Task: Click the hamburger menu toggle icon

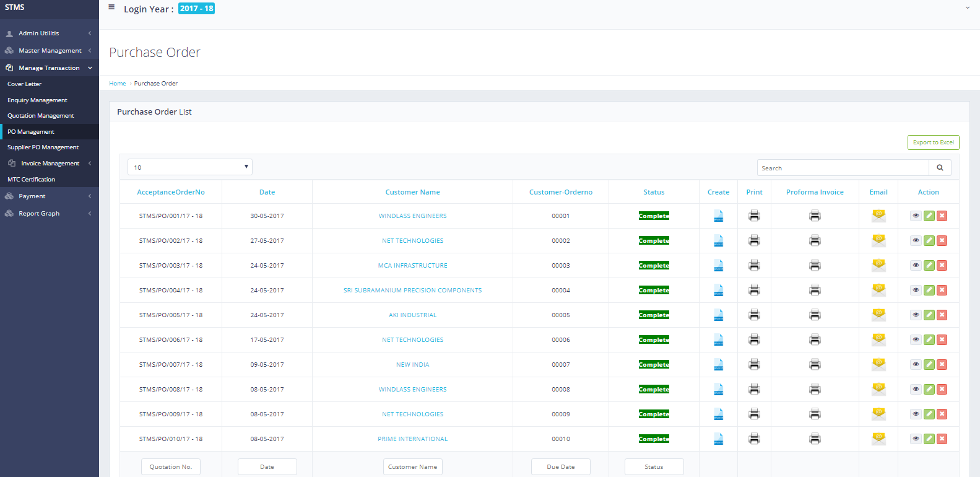Action: [111, 7]
